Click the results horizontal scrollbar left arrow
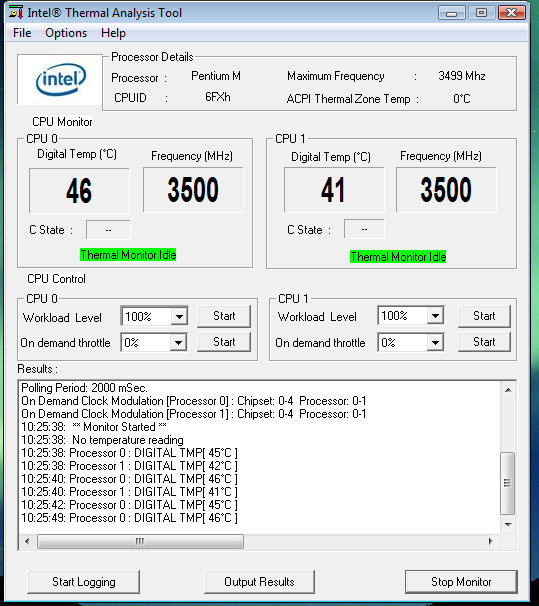Image resolution: width=539 pixels, height=606 pixels. [x=27, y=541]
